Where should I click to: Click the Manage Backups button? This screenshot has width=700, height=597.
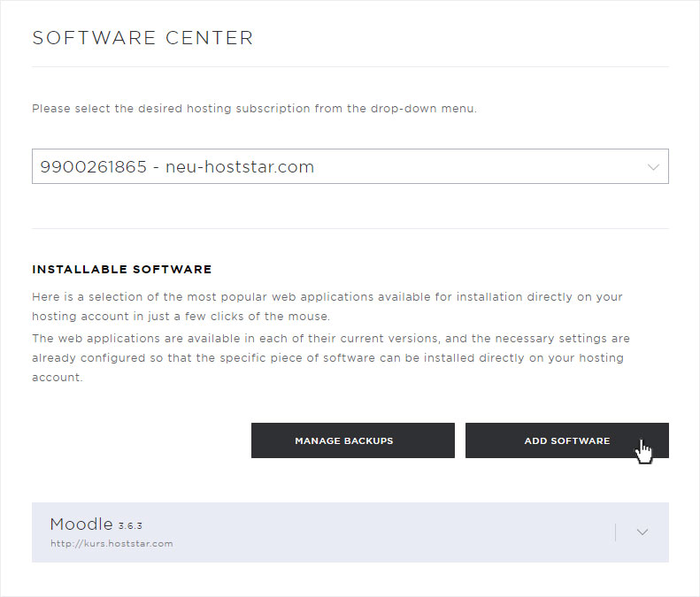(353, 440)
